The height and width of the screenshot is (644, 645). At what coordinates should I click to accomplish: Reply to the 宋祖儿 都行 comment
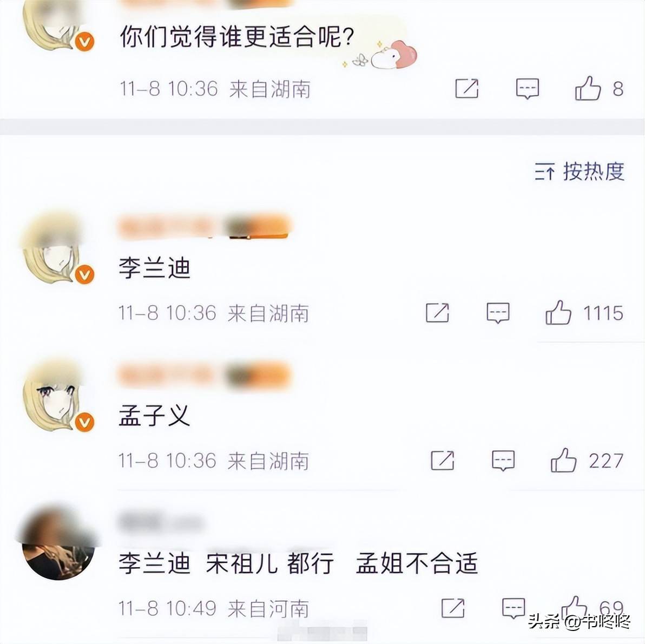[x=514, y=608]
